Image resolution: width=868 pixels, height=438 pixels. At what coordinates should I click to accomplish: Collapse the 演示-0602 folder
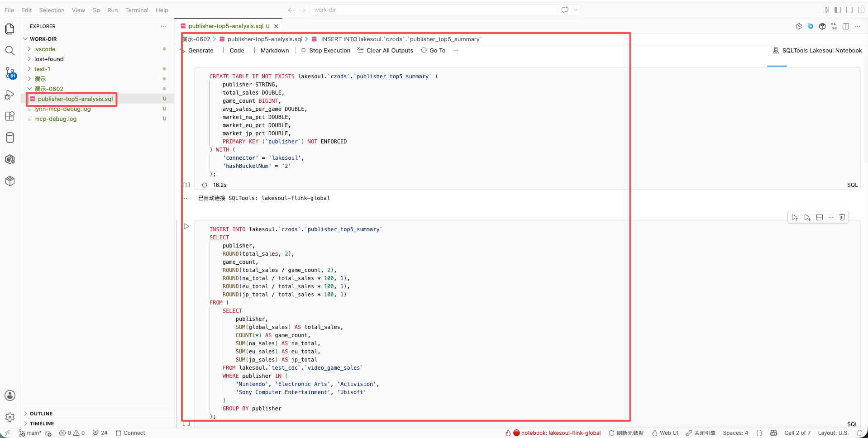49,89
